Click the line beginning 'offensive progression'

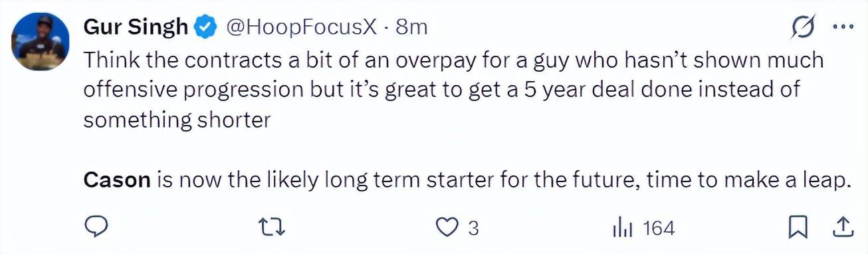pos(443,90)
